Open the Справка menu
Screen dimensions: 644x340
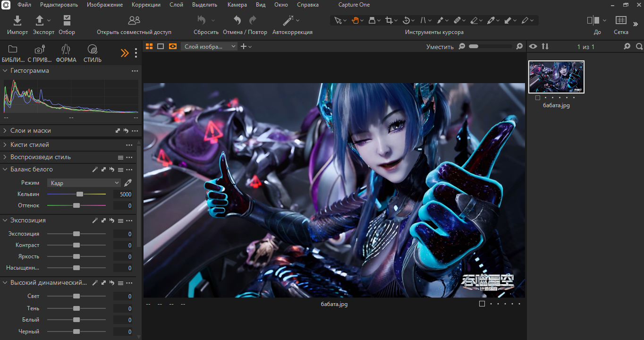[308, 5]
